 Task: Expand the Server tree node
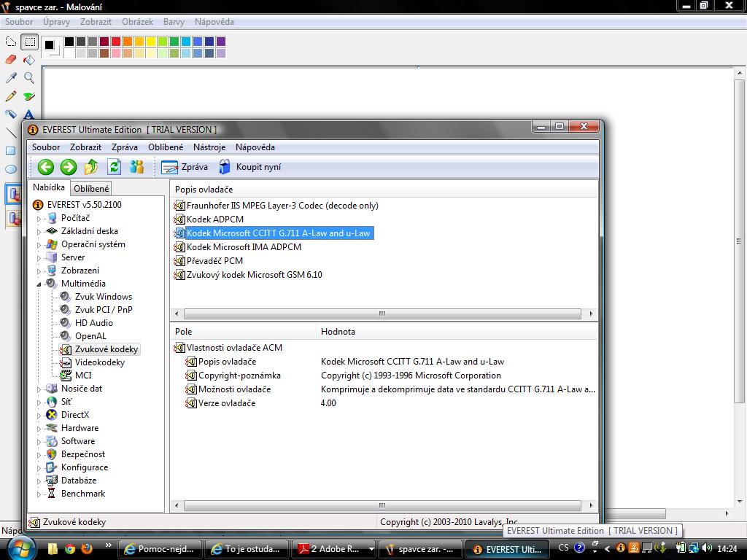click(x=39, y=258)
